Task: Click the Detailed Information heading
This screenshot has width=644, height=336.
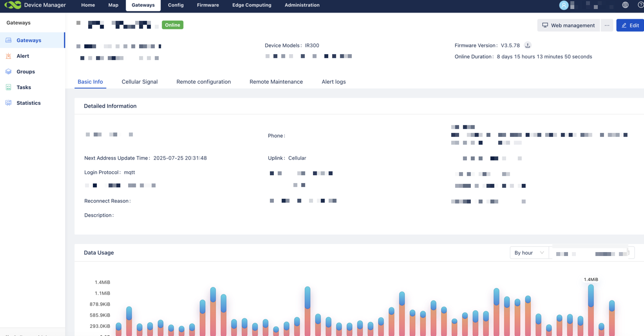Action: [110, 106]
